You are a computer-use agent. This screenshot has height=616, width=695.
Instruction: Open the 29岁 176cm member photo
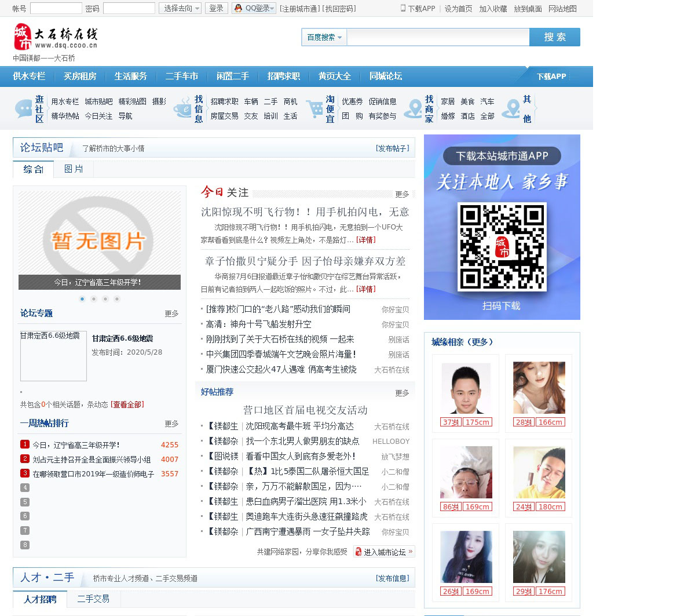(x=539, y=557)
